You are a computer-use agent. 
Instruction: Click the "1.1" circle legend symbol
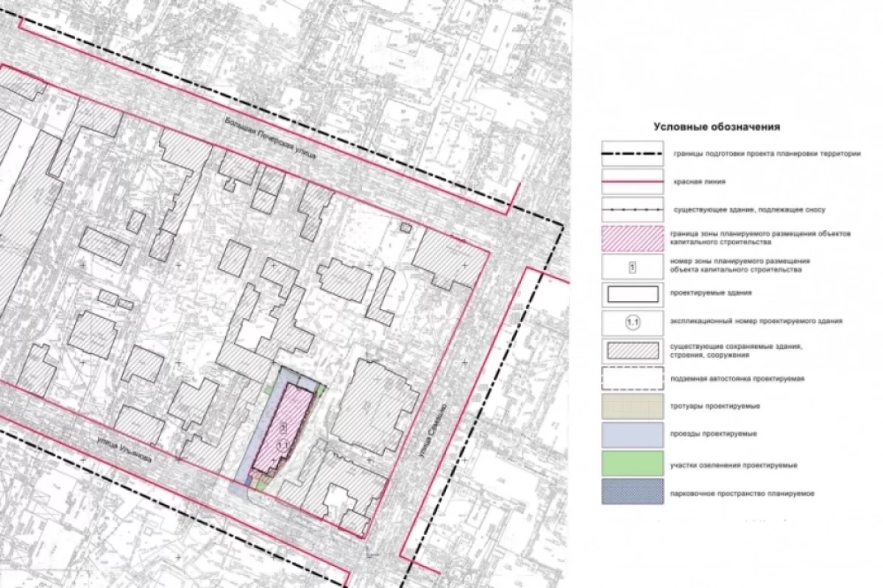click(631, 322)
